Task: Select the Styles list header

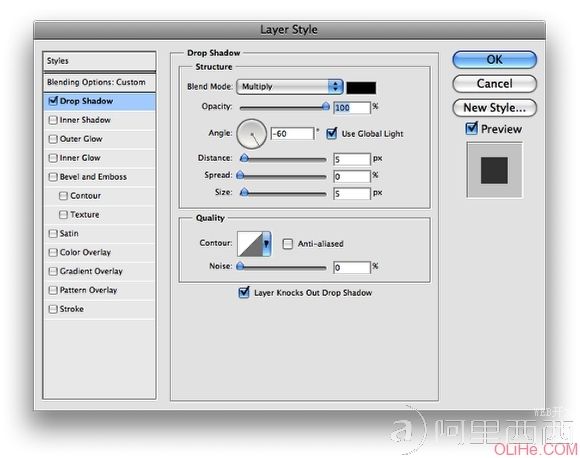Action: click(x=99, y=61)
